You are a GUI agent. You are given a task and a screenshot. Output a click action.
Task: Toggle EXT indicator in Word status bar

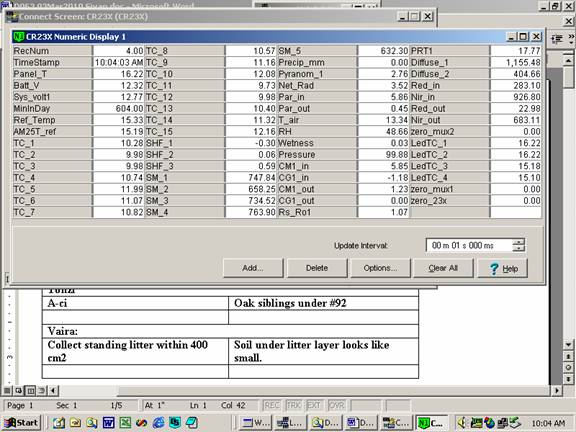pyautogui.click(x=314, y=405)
